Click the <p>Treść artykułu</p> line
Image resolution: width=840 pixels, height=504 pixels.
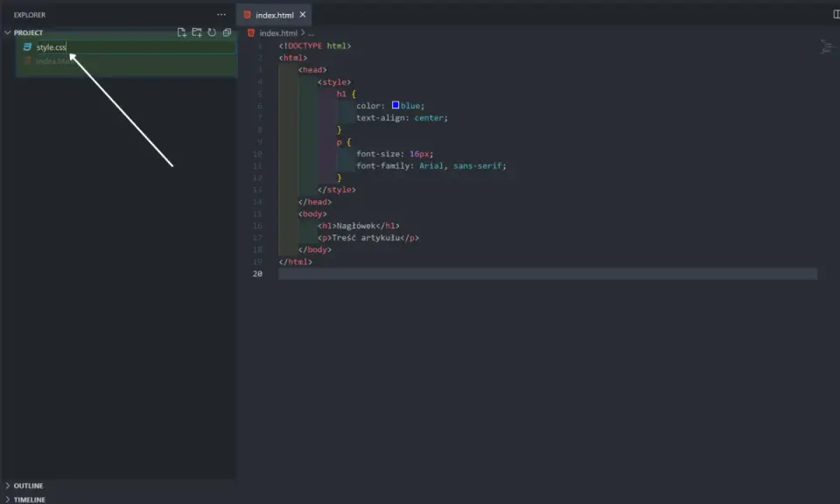click(x=368, y=238)
